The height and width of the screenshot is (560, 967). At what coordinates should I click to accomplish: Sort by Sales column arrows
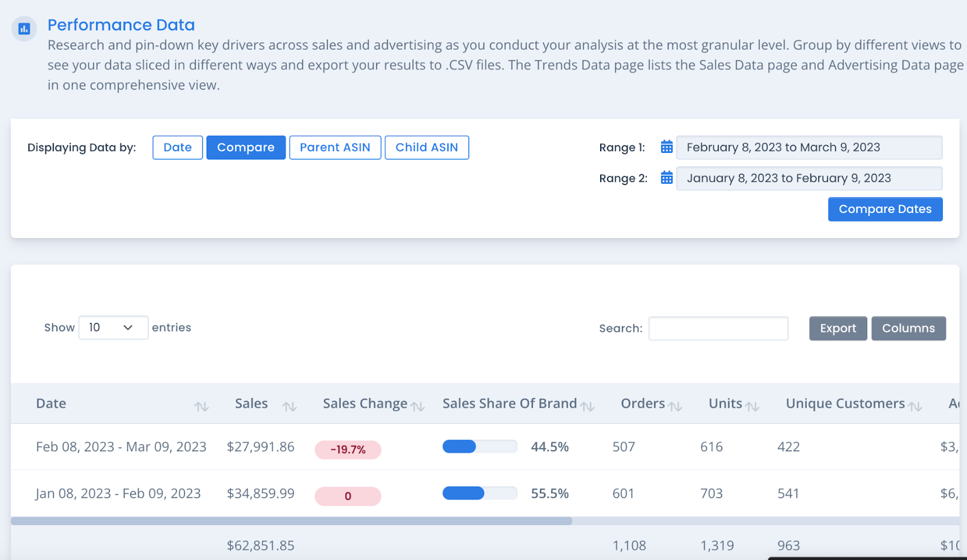pyautogui.click(x=289, y=407)
